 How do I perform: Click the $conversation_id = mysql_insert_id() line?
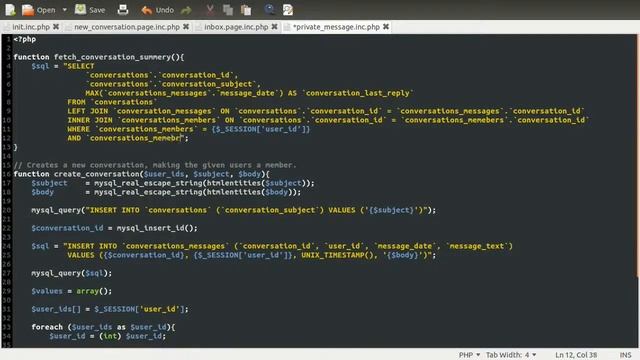pyautogui.click(x=114, y=228)
